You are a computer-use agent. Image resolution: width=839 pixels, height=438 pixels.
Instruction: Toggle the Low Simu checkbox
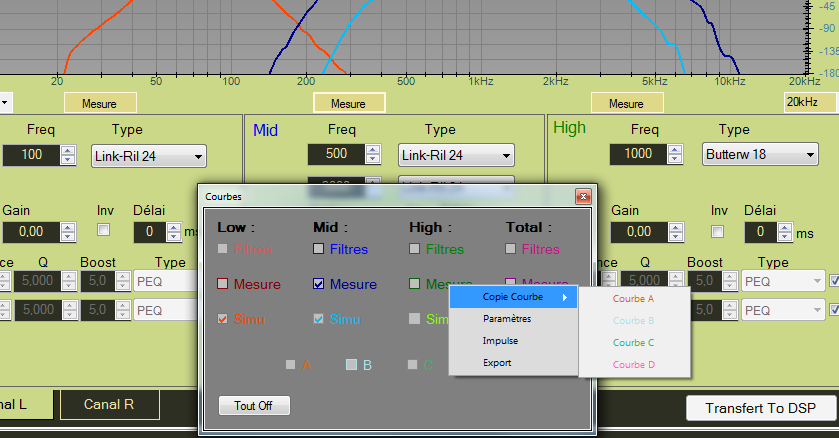coord(224,319)
